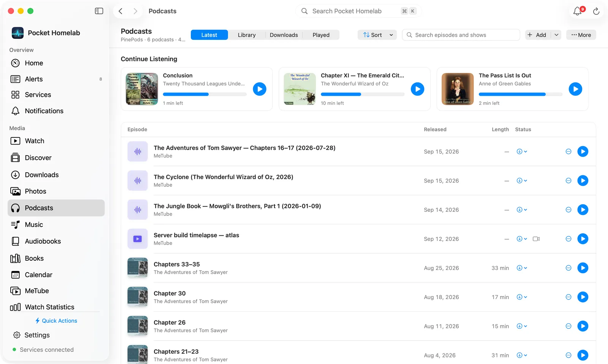Viewport: 608px width, 364px height.
Task: Open Photos in sidebar
Action: click(56, 191)
